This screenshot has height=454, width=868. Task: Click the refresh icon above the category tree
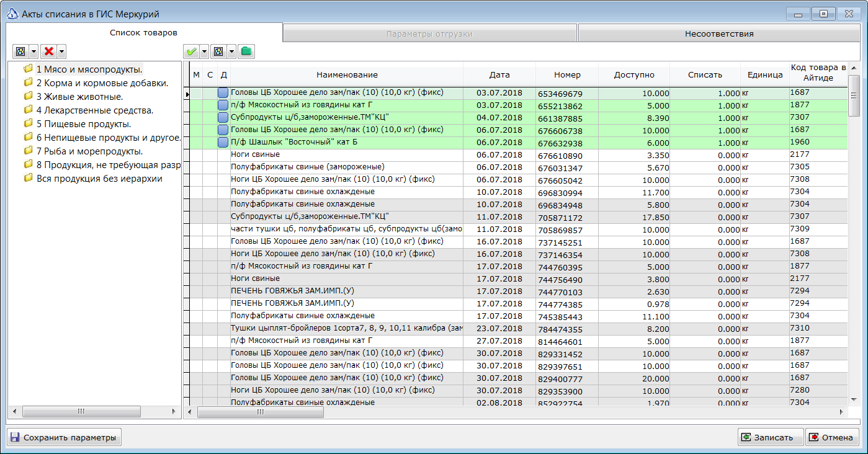click(x=20, y=51)
